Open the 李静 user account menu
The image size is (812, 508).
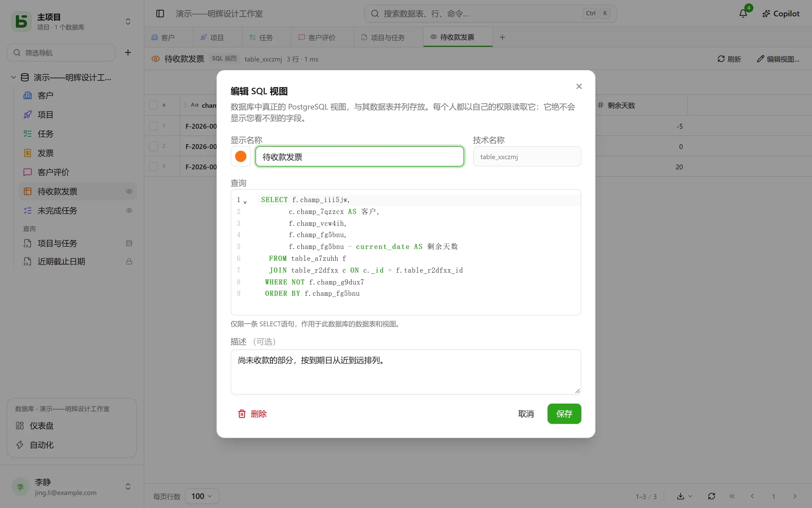pos(72,487)
